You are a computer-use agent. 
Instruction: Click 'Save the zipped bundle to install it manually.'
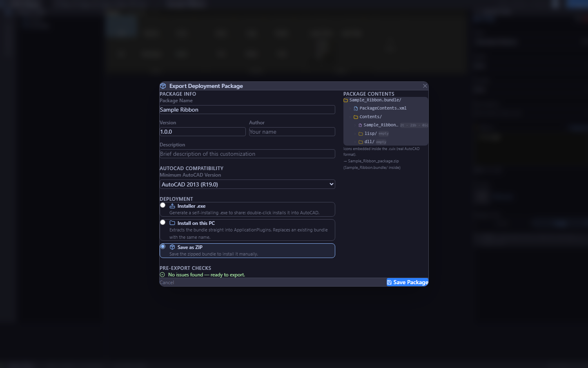click(214, 254)
